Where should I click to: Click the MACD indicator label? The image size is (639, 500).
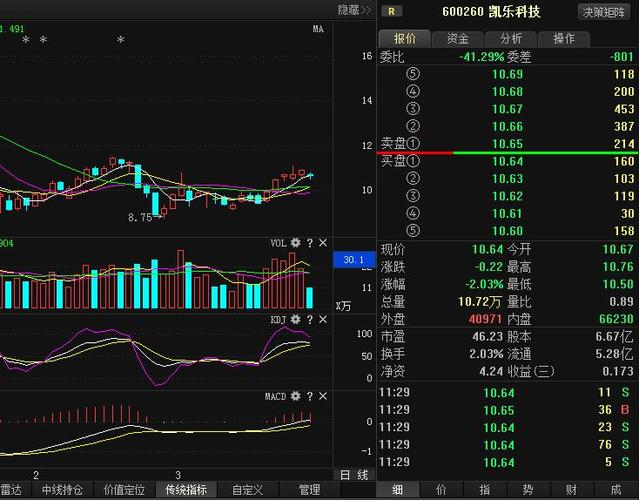tap(275, 396)
